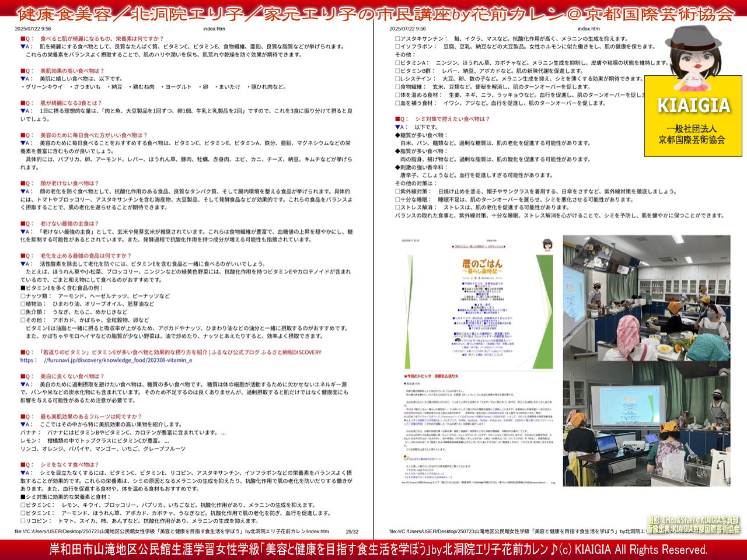Click the 魚介類 list line
This screenshot has width=747, height=560.
pos(74,312)
